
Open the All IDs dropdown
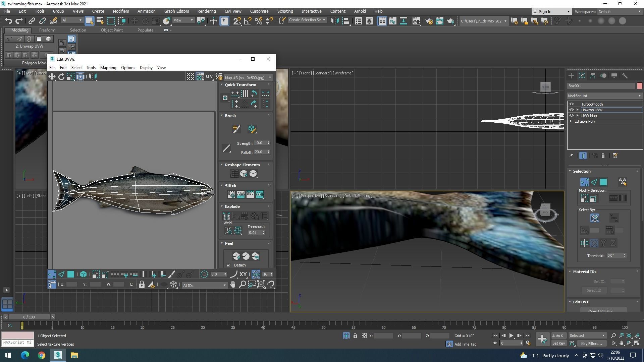[205, 286]
